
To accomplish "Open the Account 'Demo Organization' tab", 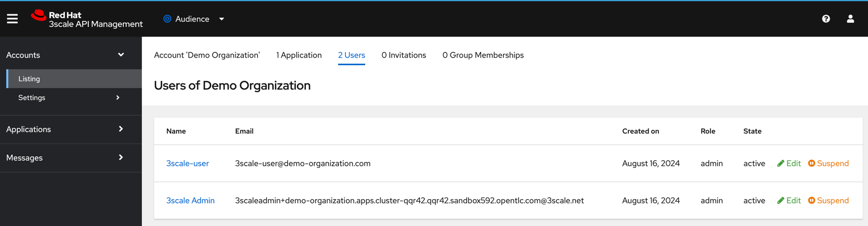I will 207,55.
